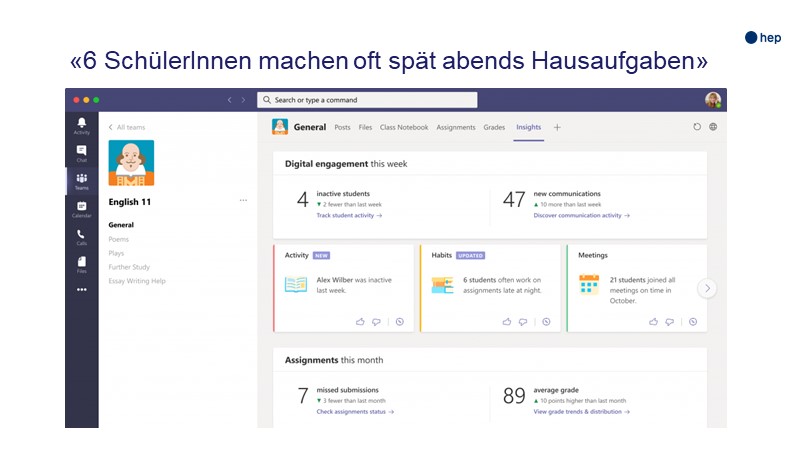Comment on the Habits card
Screen dimensions: 800x450
pyautogui.click(x=523, y=322)
